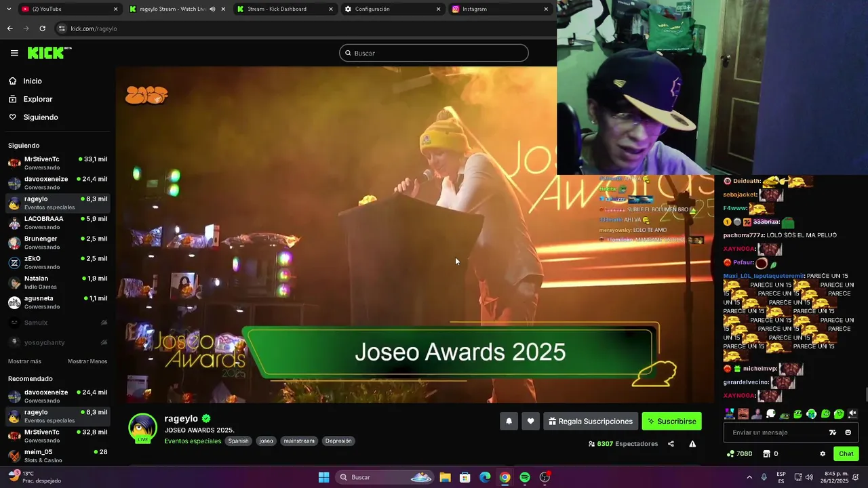Switch to Stream - Kick Dashboard tab

click(285, 9)
